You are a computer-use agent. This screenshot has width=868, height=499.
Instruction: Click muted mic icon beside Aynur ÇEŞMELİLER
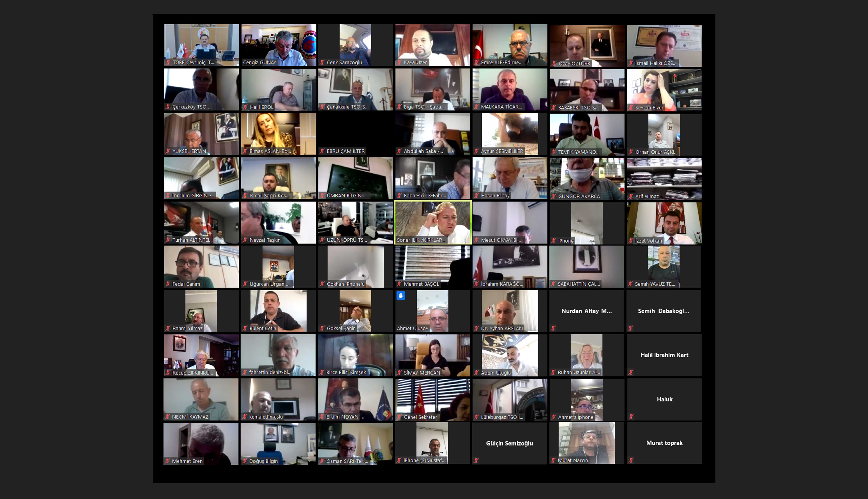click(x=477, y=151)
